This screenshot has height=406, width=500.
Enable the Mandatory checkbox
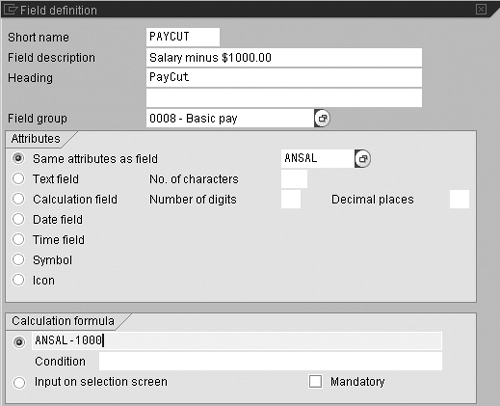315,381
